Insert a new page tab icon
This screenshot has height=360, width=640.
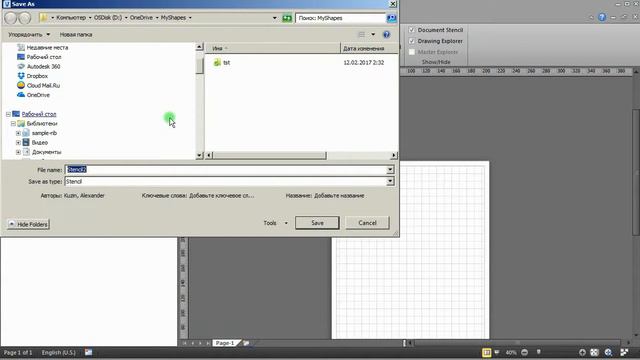(246, 343)
